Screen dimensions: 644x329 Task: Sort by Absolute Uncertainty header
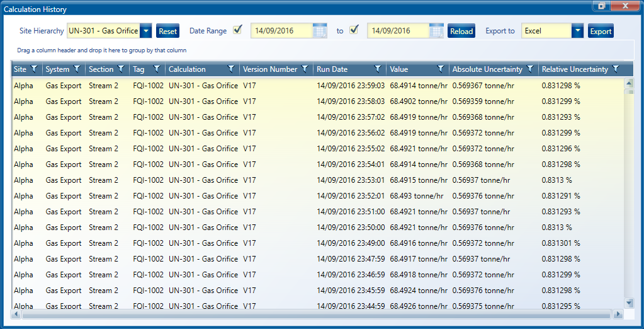coord(487,69)
